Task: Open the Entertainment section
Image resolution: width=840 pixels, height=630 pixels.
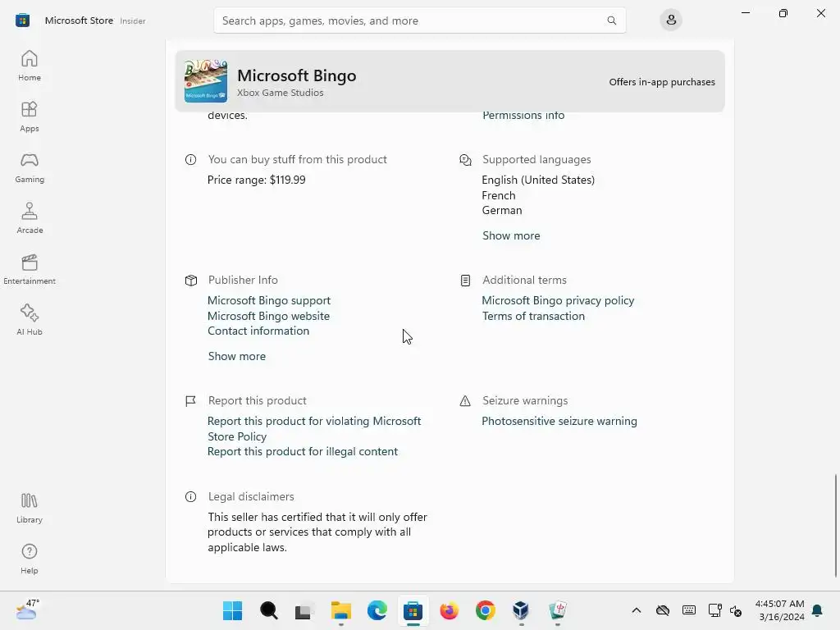Action: [x=29, y=269]
